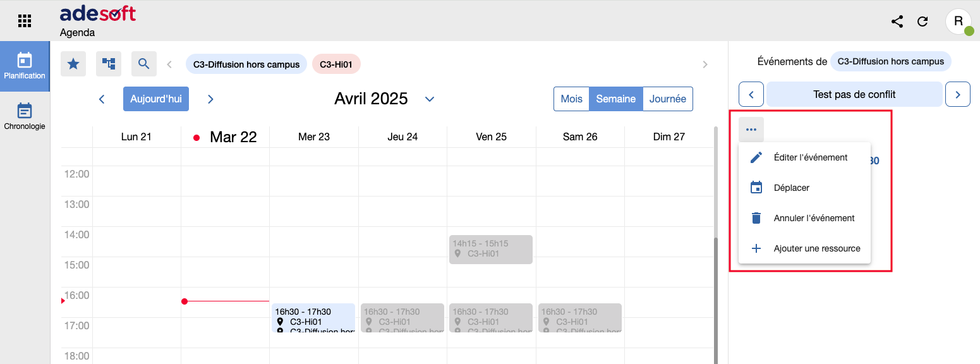Switch to Journée view
This screenshot has width=980, height=364.
pos(668,99)
